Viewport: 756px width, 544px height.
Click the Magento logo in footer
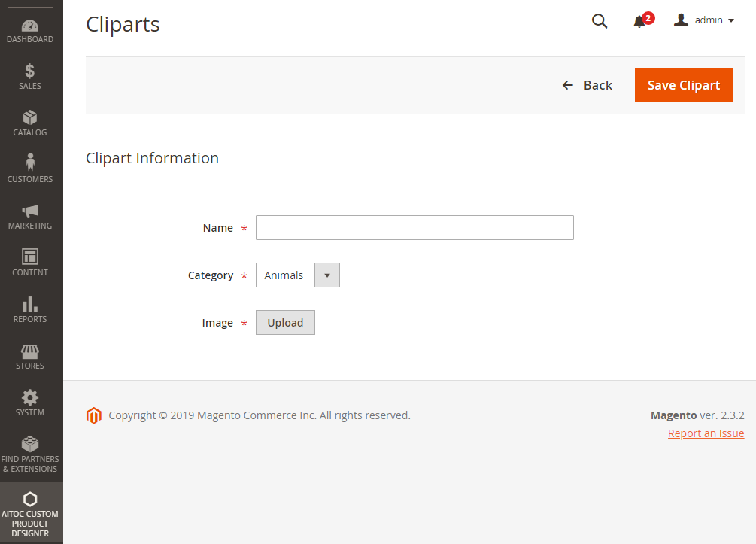(94, 415)
